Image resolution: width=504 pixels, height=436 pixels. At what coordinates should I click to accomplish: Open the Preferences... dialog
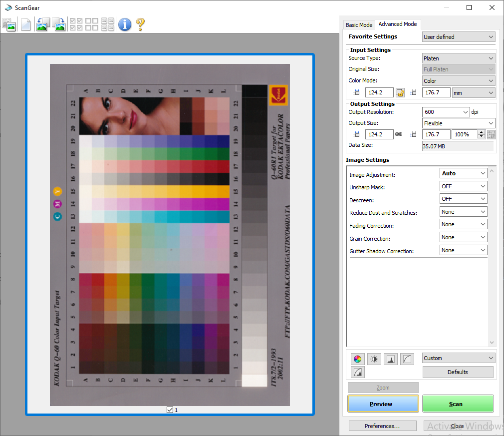(383, 426)
